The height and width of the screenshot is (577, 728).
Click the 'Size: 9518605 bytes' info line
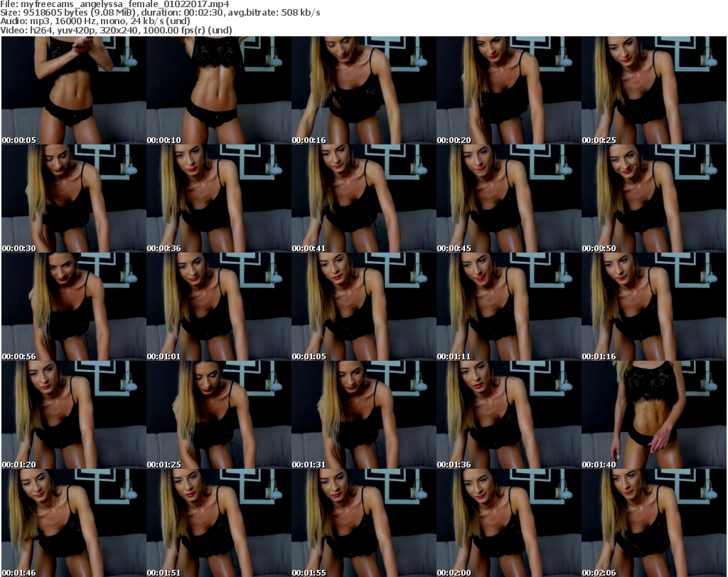coord(160,13)
